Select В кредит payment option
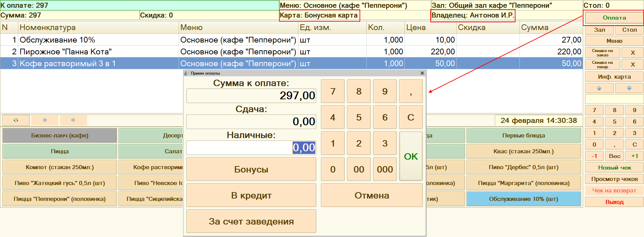The height and width of the screenshot is (237, 644). (x=251, y=195)
